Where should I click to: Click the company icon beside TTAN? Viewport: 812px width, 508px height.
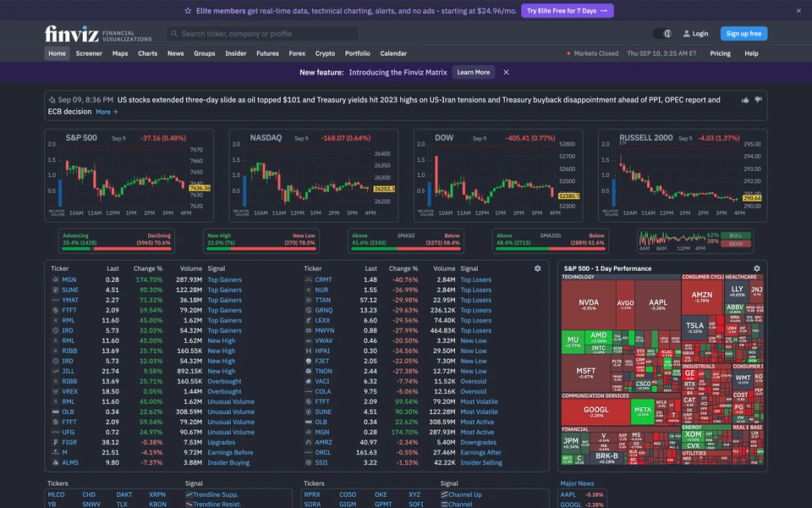point(308,300)
